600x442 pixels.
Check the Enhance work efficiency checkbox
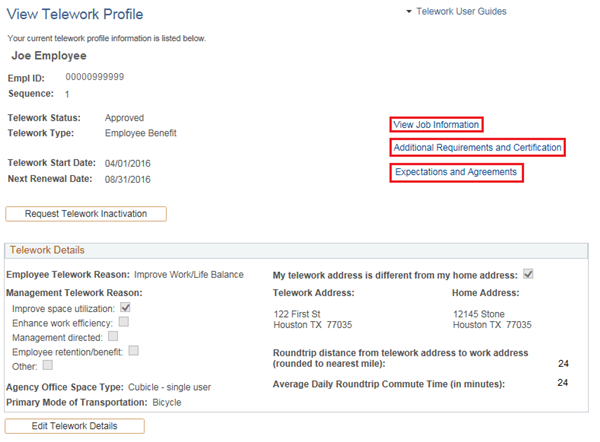(x=124, y=322)
